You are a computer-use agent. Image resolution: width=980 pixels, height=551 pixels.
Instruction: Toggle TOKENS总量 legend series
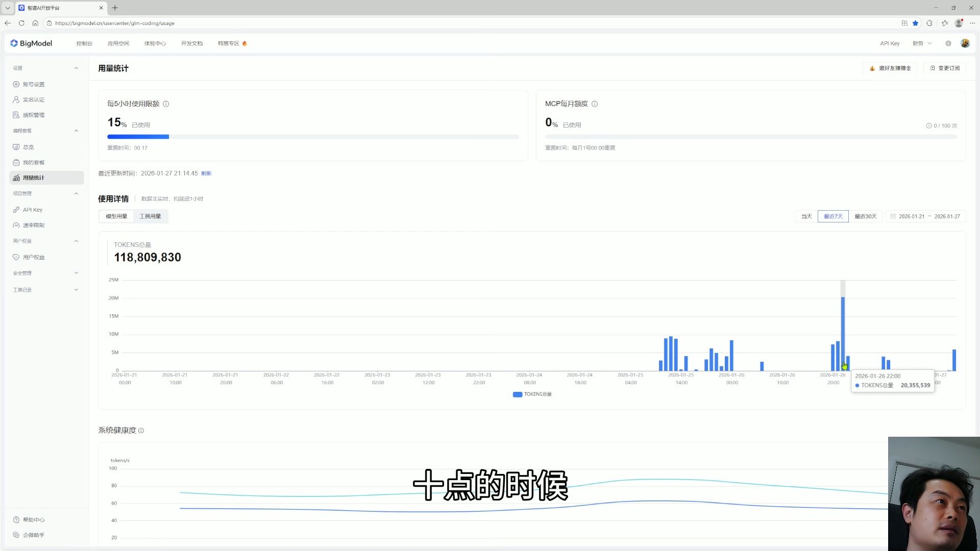coord(532,394)
